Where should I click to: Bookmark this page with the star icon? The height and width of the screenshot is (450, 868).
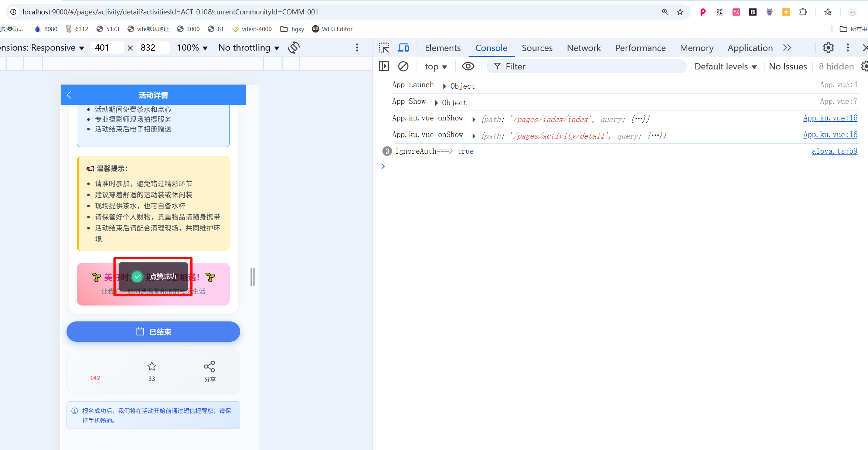pyautogui.click(x=680, y=12)
